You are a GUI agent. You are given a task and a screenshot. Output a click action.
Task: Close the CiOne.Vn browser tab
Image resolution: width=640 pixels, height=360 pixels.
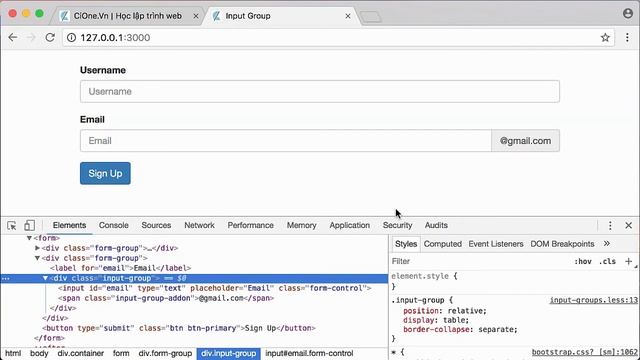click(196, 16)
